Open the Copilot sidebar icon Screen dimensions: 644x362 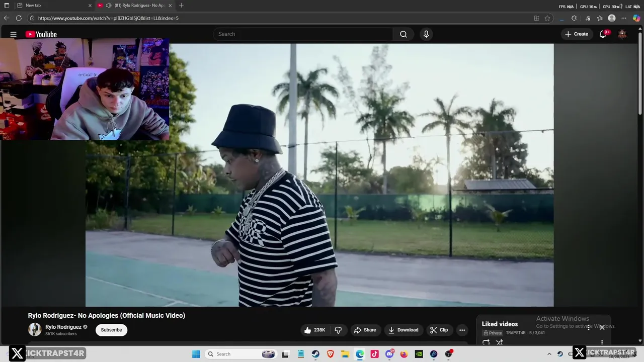click(636, 18)
